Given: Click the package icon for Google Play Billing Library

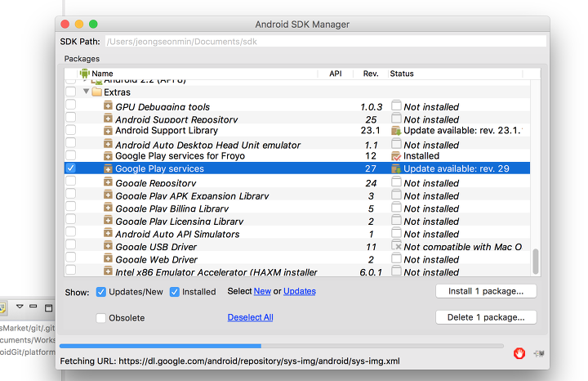Looking at the screenshot, I should coord(108,208).
